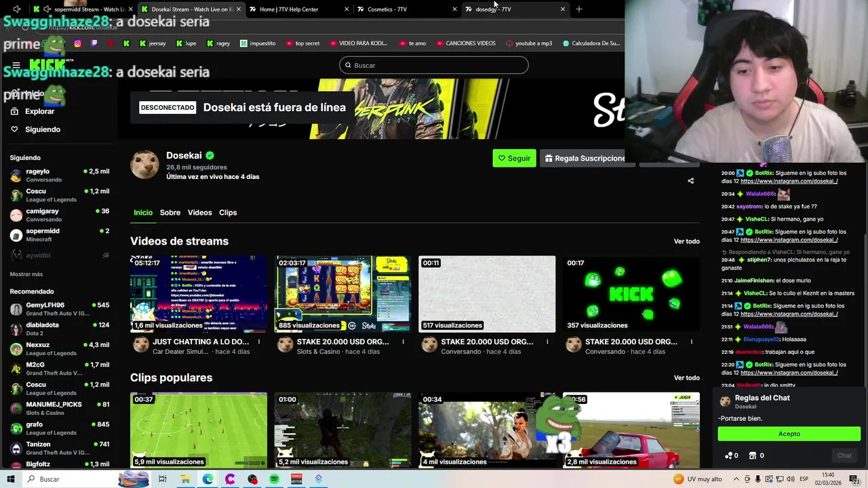Click the Kick logo
This screenshot has width=868, height=488.
point(47,65)
